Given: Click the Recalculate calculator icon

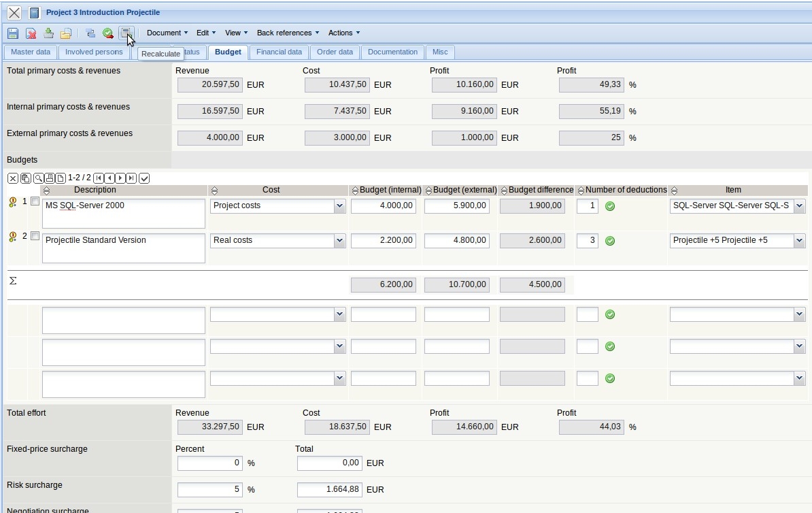Looking at the screenshot, I should click(x=125, y=33).
